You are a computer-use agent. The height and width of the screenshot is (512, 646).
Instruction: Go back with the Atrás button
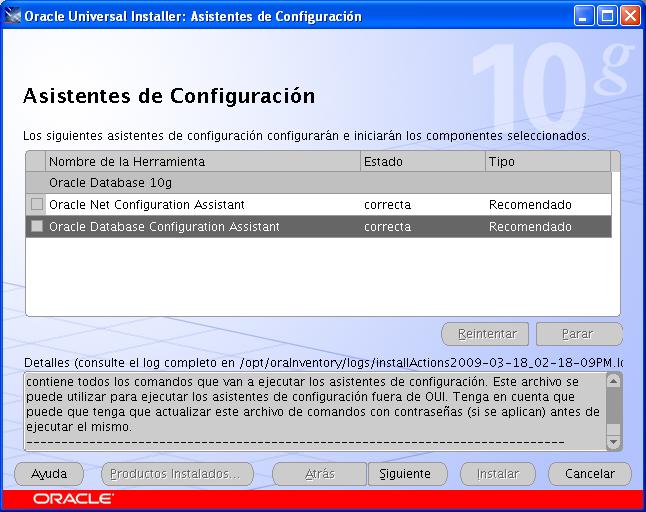(319, 474)
